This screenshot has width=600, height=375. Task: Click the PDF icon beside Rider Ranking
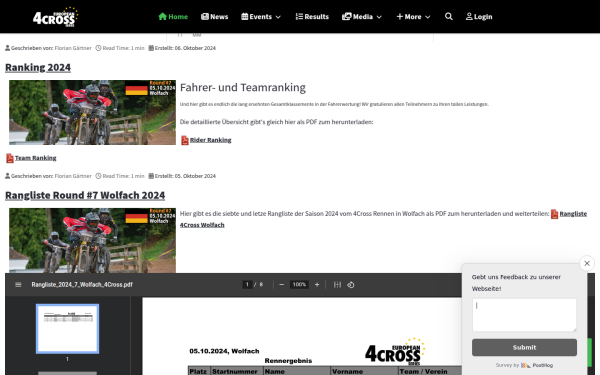(185, 140)
